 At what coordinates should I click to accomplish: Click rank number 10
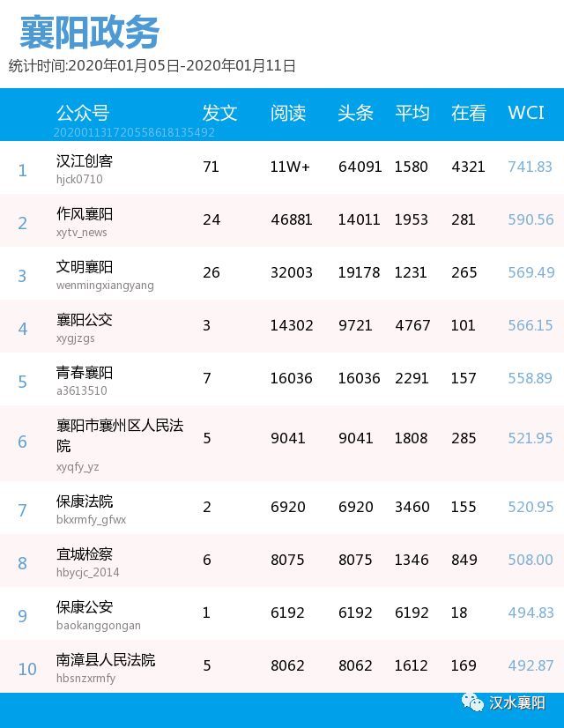(x=27, y=669)
